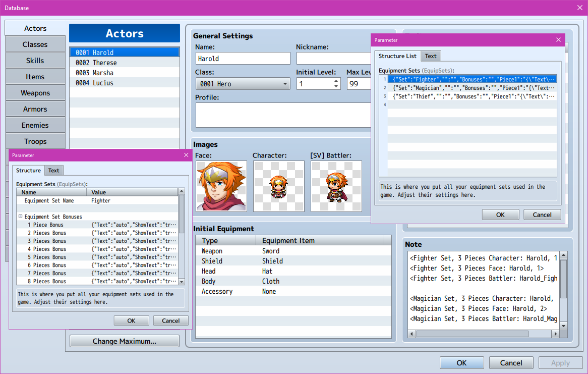This screenshot has height=374, width=588.
Task: Close the lower Structure Parameter dialog
Action: (186, 155)
